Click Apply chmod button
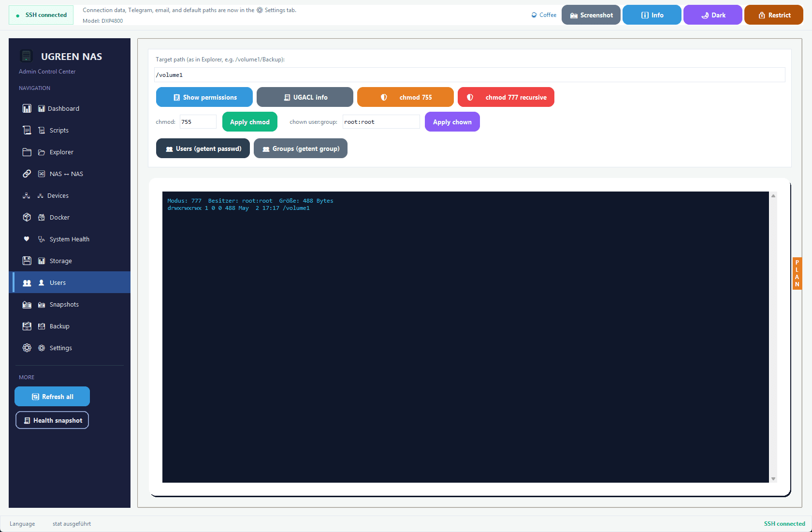 [x=250, y=122]
